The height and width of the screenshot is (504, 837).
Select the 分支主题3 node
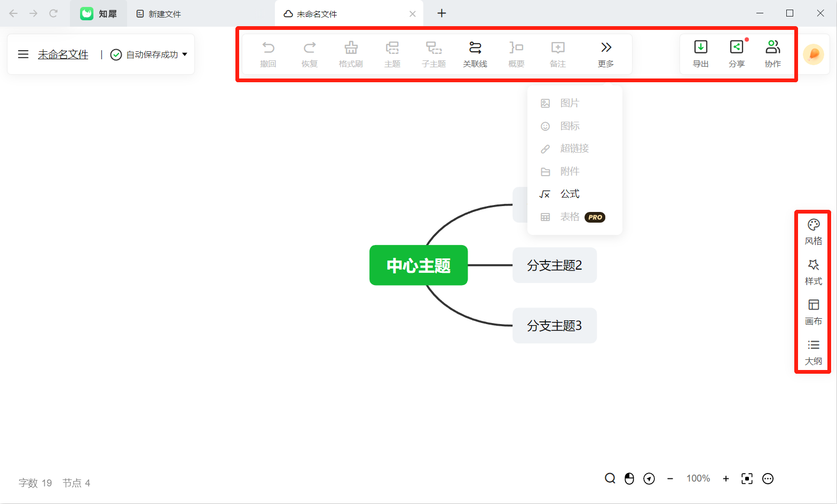[555, 326]
